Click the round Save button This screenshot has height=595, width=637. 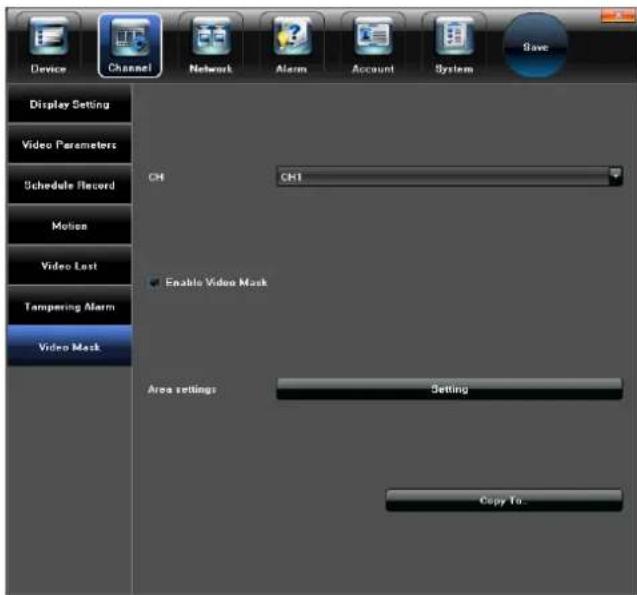[x=535, y=45]
